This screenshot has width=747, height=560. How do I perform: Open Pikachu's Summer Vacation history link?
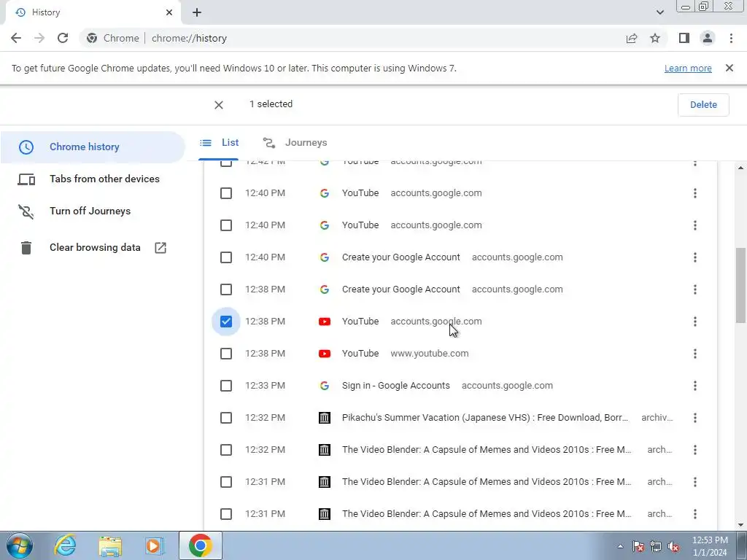click(x=485, y=418)
